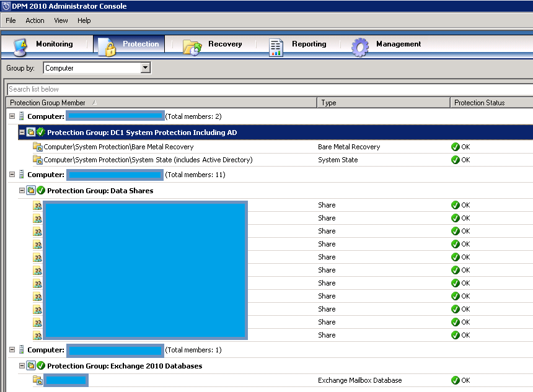This screenshot has width=533, height=392.
Task: Open the Group by Computer dropdown
Action: tap(145, 68)
